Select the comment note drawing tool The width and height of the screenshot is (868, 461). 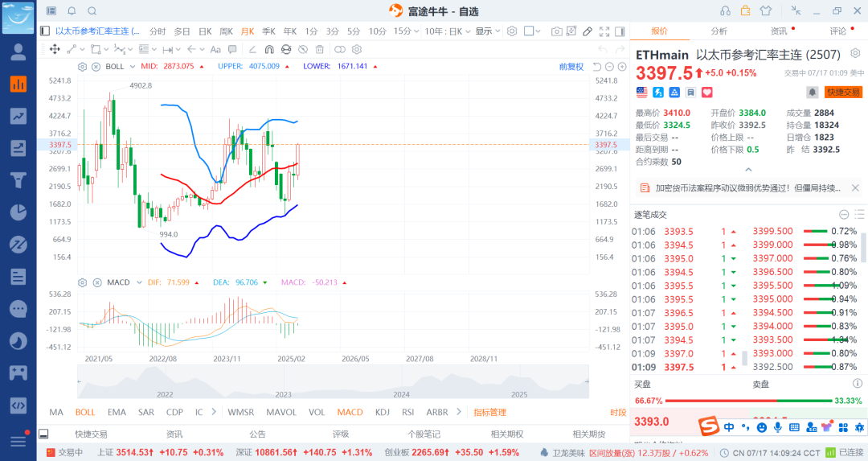232,49
